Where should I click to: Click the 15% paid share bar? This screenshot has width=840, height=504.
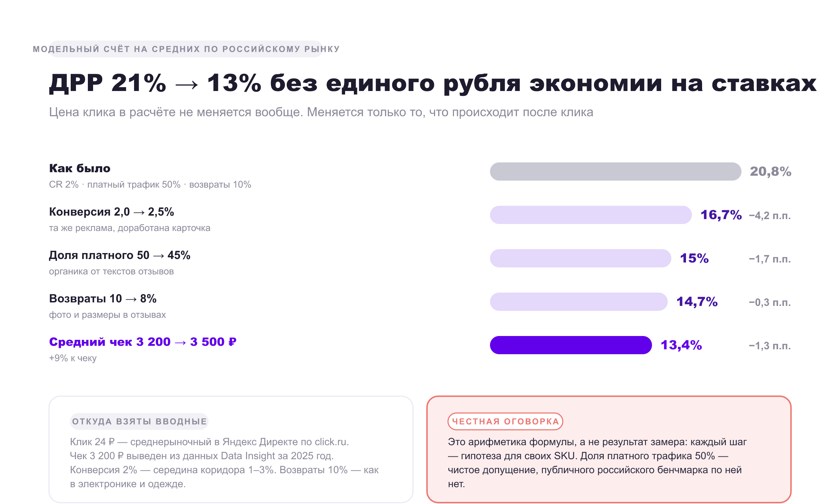[580, 258]
